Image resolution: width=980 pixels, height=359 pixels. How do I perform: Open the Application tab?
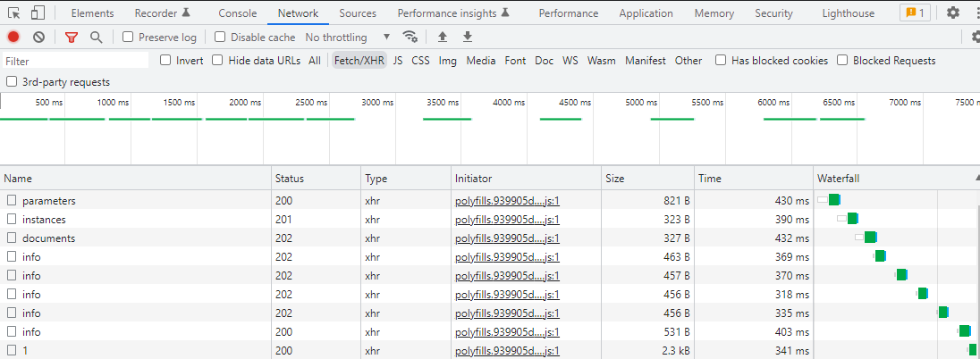pyautogui.click(x=646, y=13)
